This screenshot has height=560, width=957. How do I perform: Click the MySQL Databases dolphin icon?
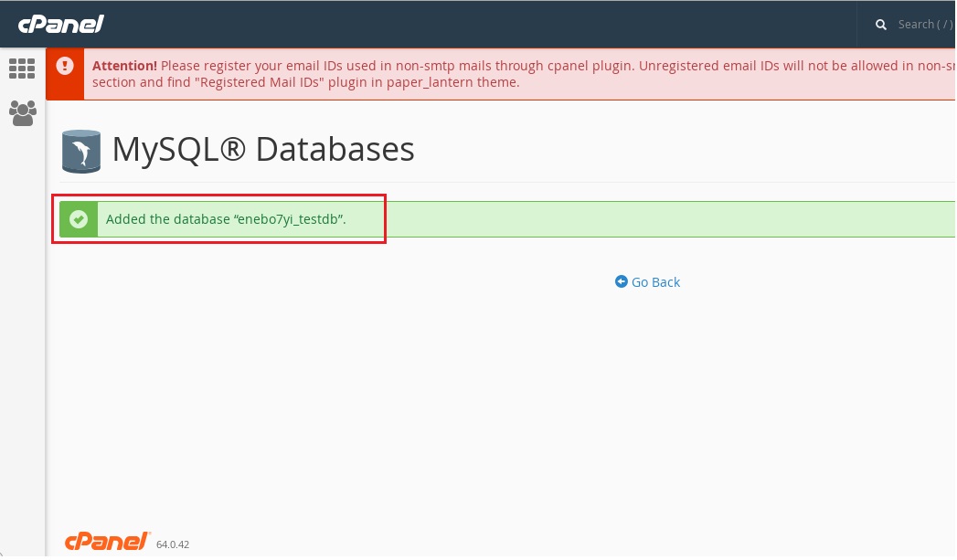[81, 152]
